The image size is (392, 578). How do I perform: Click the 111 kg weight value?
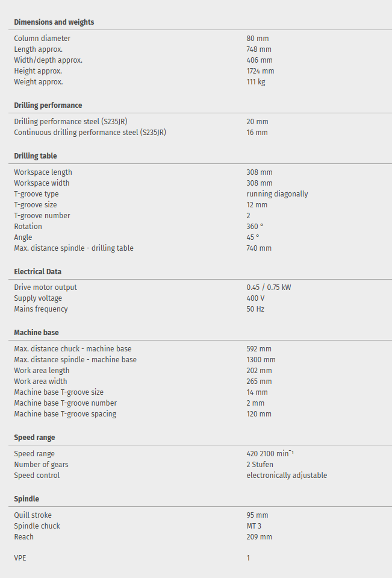[255, 82]
